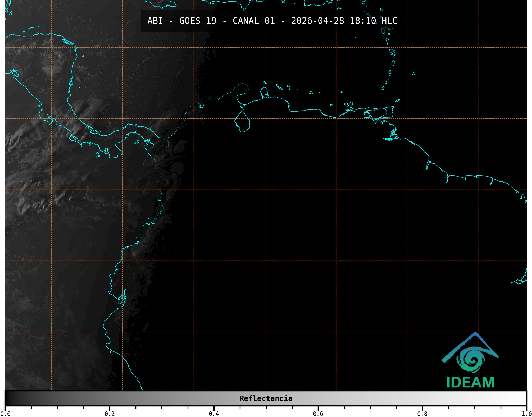Image resolution: width=532 pixels, height=417 pixels.
Task: Click the white end of reflectance colorbar
Action: (524, 398)
